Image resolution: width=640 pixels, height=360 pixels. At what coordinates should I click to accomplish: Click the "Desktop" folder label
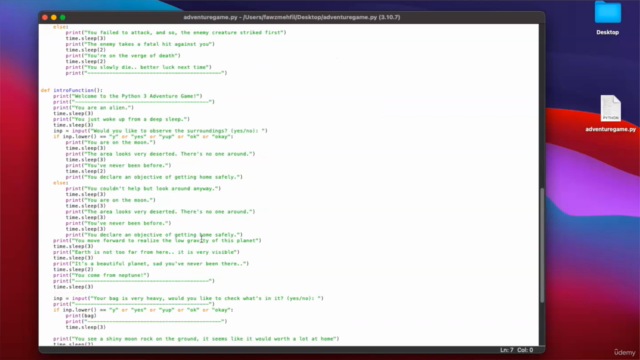607,32
